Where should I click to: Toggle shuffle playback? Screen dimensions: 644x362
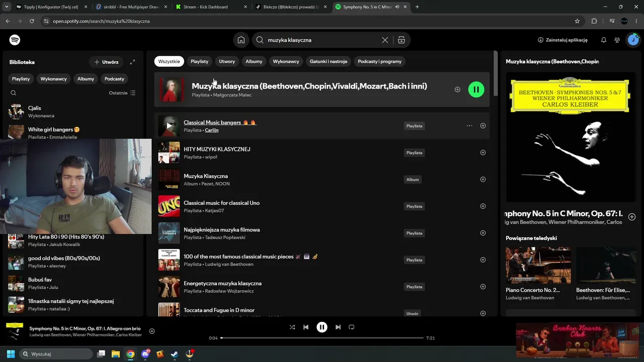click(292, 327)
